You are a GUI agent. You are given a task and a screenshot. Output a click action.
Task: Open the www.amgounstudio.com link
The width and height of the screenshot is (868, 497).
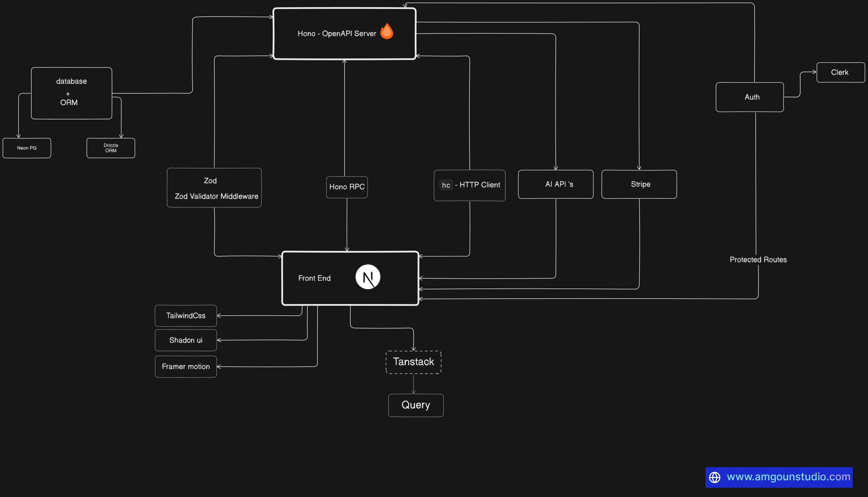point(788,477)
